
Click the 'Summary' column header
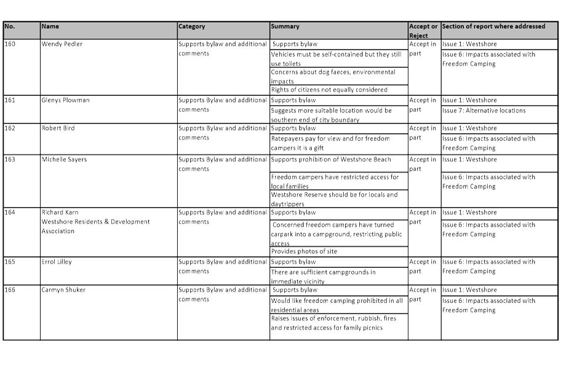[339, 31]
